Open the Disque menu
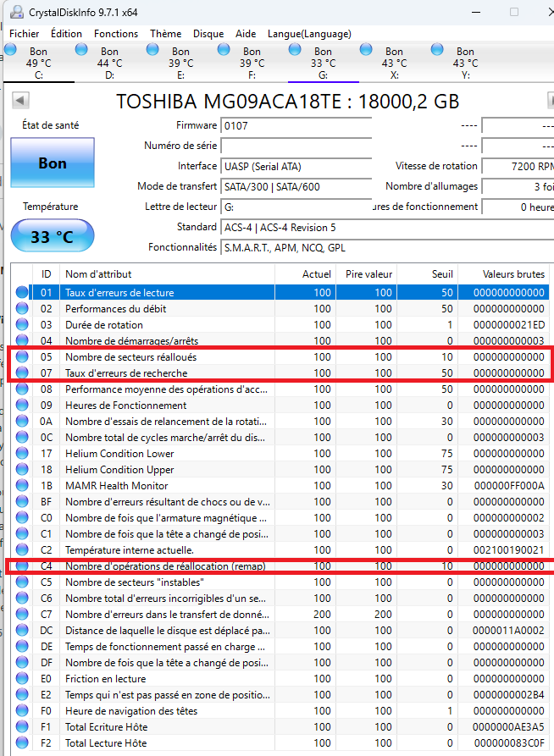The image size is (554, 756). click(208, 34)
